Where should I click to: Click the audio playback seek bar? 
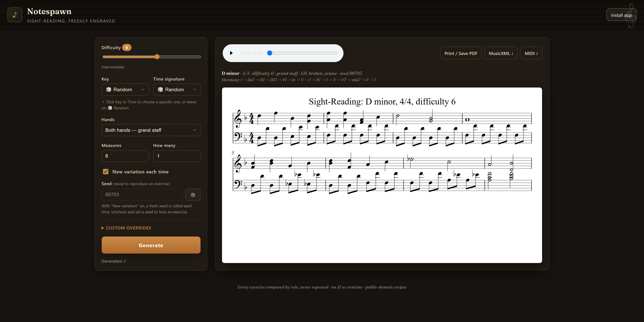click(x=302, y=53)
